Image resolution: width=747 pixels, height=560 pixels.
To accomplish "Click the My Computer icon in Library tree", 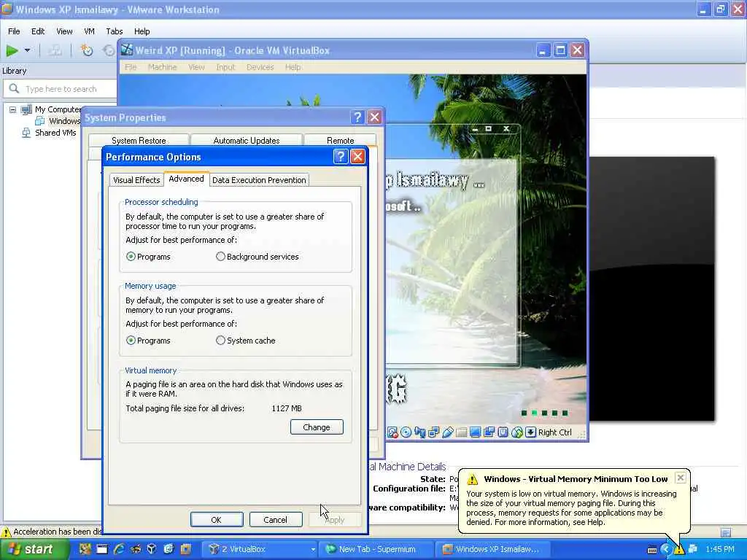I will [27, 109].
